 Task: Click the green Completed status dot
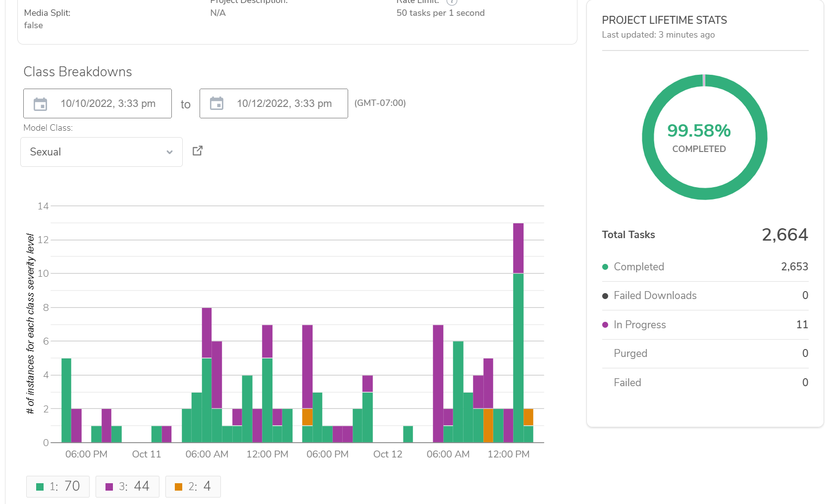click(x=605, y=267)
